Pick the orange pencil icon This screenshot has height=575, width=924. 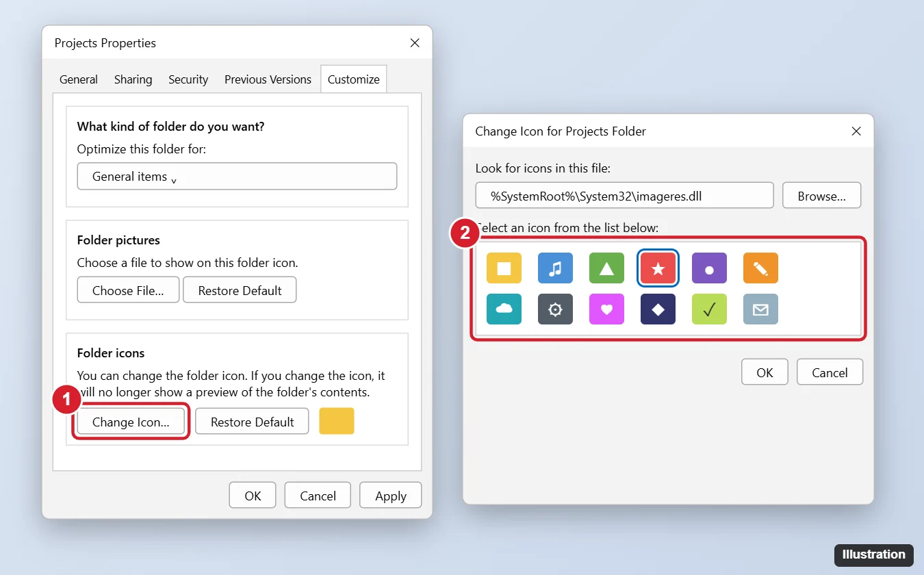pos(760,268)
